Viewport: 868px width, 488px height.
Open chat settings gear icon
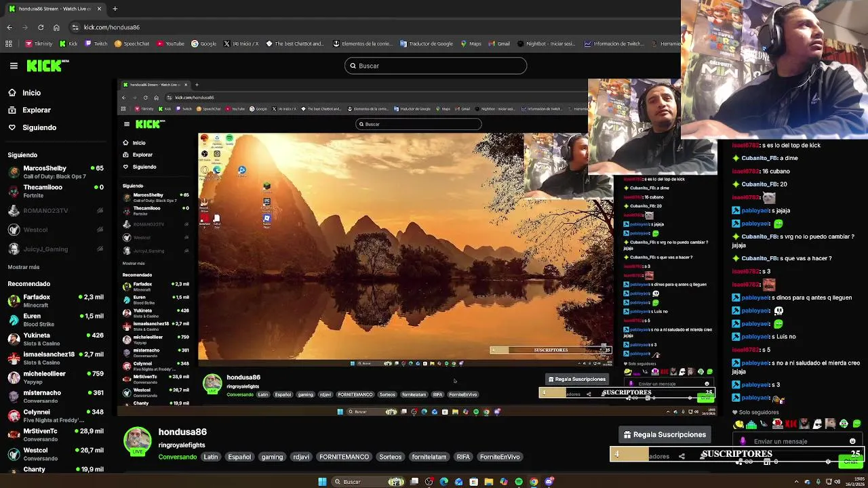click(828, 462)
